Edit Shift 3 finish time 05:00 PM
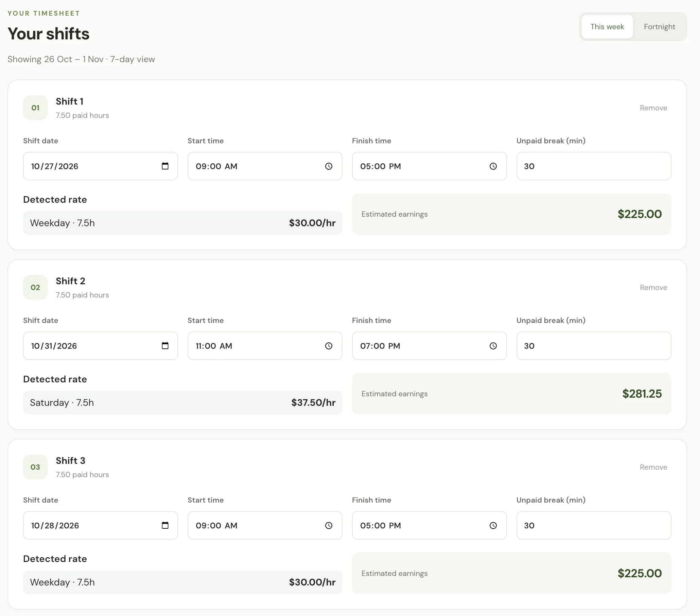Image resolution: width=700 pixels, height=616 pixels. (x=429, y=525)
